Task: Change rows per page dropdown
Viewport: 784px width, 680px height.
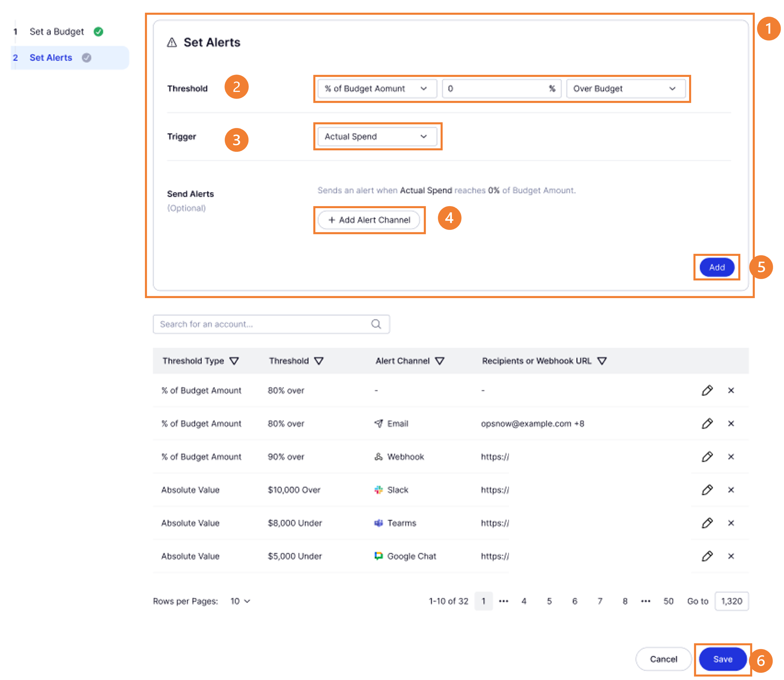Action: [240, 601]
